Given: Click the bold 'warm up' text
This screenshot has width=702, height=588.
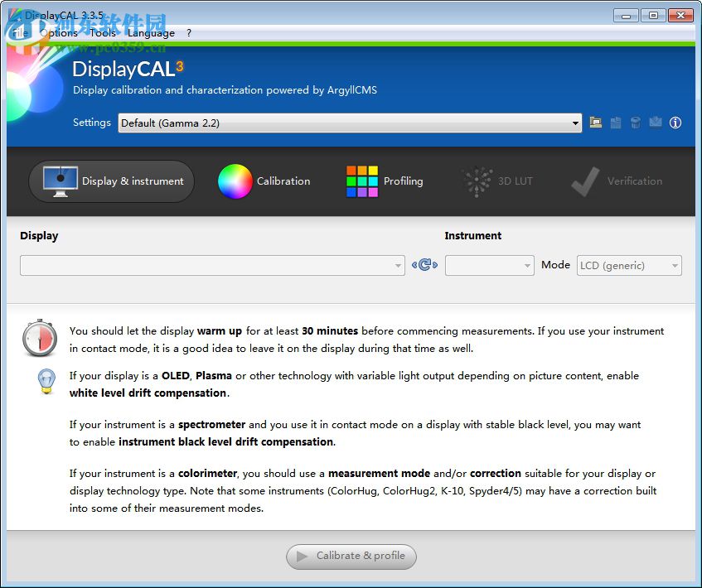Looking at the screenshot, I should (220, 331).
